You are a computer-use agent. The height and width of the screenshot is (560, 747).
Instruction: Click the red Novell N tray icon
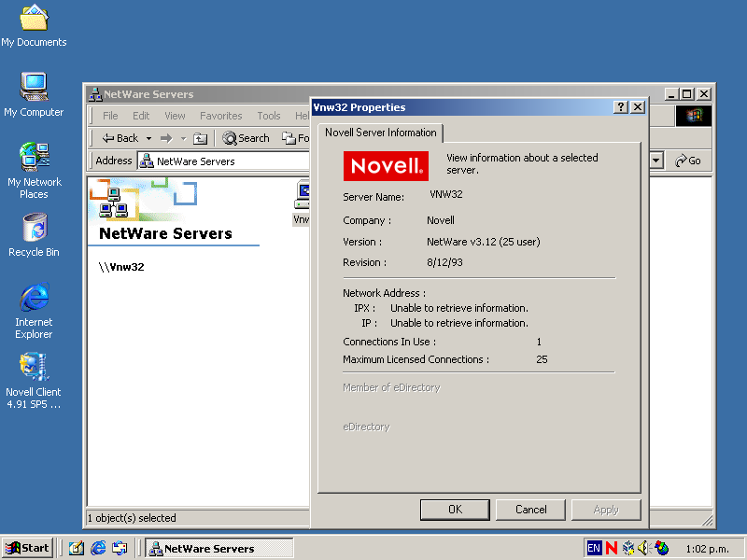pyautogui.click(x=612, y=548)
